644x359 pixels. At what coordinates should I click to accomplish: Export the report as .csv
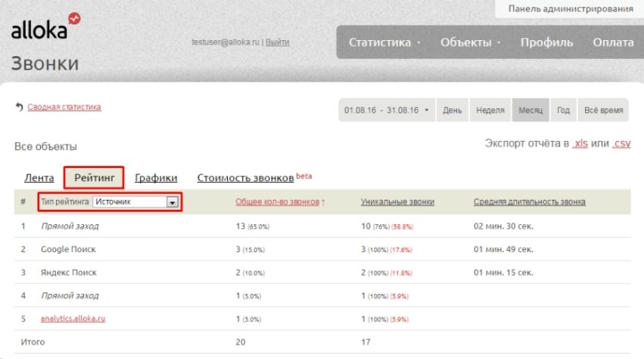pyautogui.click(x=621, y=143)
